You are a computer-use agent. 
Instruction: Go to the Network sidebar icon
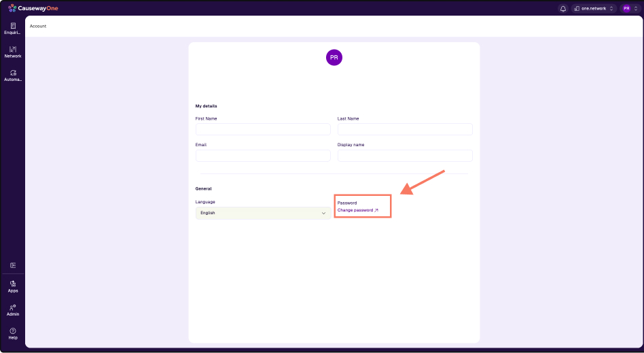[x=13, y=52]
